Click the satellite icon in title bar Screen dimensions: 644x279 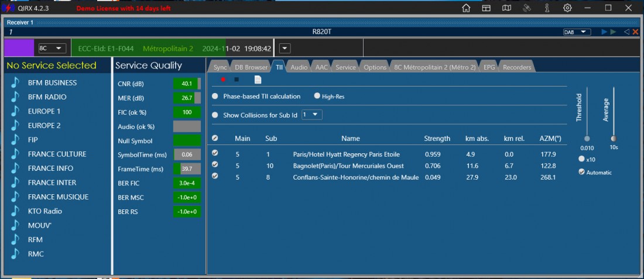tap(527, 8)
